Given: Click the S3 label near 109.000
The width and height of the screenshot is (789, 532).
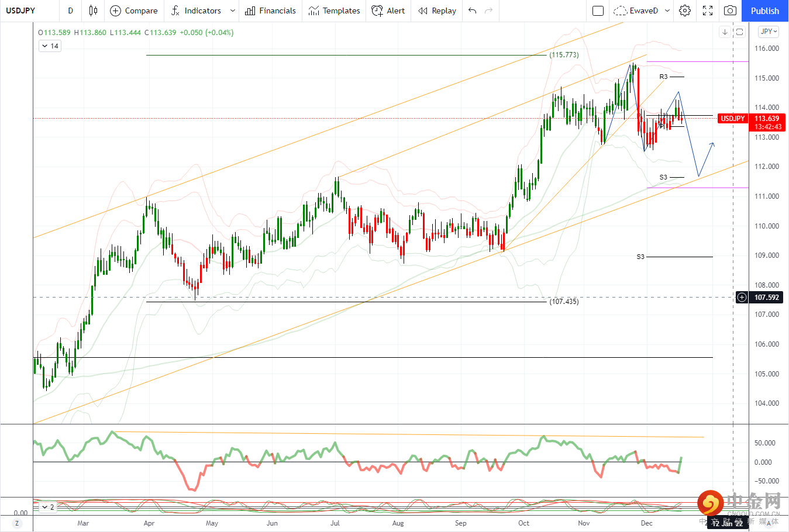Looking at the screenshot, I should pos(640,257).
